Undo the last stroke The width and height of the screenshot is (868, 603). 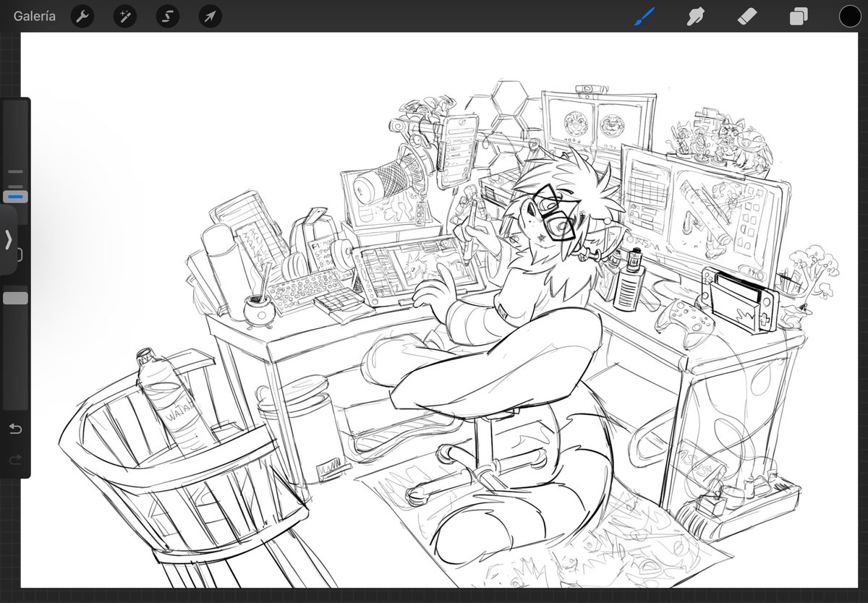tap(14, 429)
